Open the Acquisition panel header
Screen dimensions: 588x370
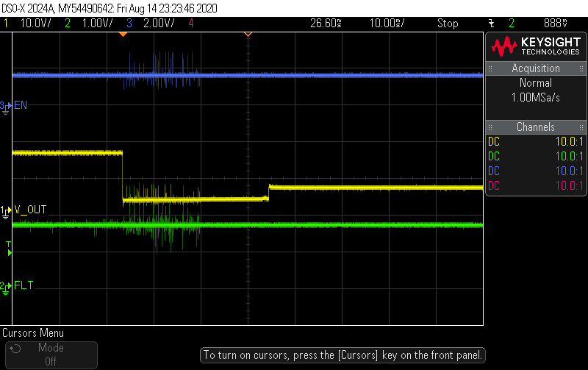[536, 68]
